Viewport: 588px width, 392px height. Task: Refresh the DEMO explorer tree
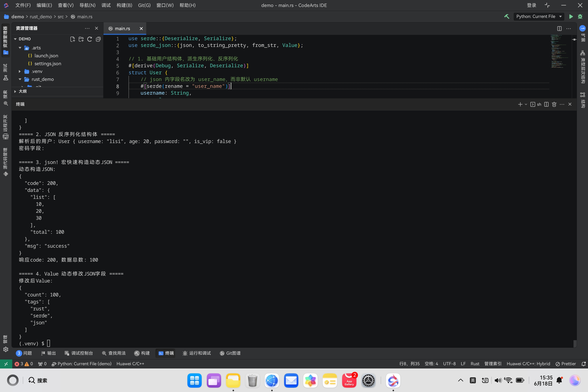[90, 39]
